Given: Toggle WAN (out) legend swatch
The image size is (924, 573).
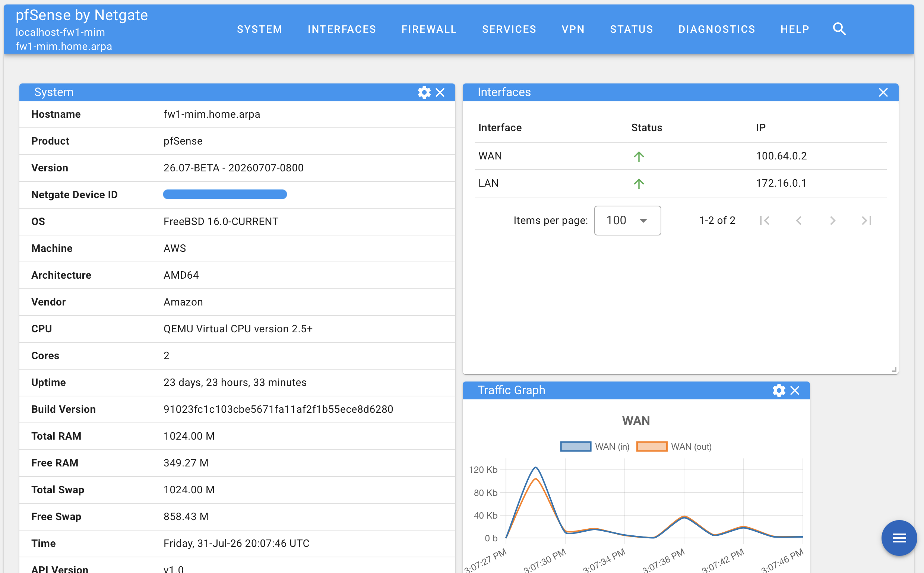Looking at the screenshot, I should tap(652, 446).
